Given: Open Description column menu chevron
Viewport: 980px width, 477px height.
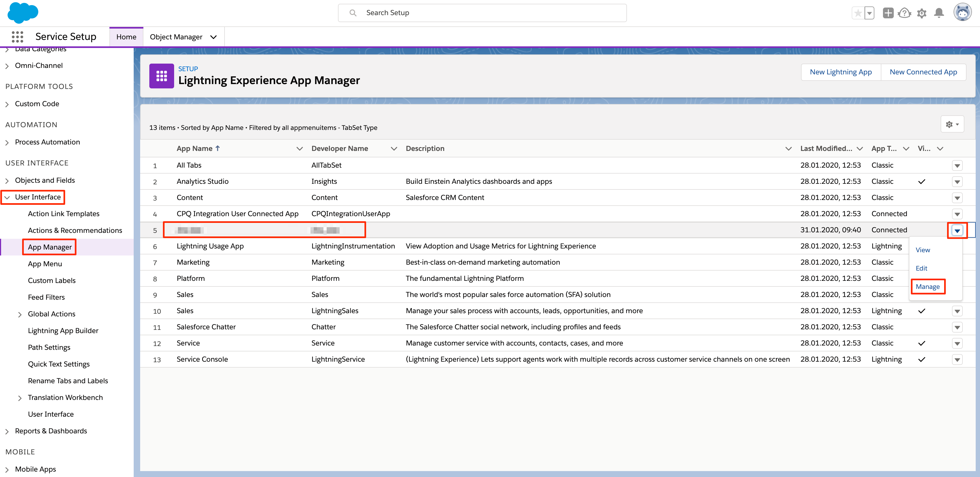Looking at the screenshot, I should coord(788,149).
